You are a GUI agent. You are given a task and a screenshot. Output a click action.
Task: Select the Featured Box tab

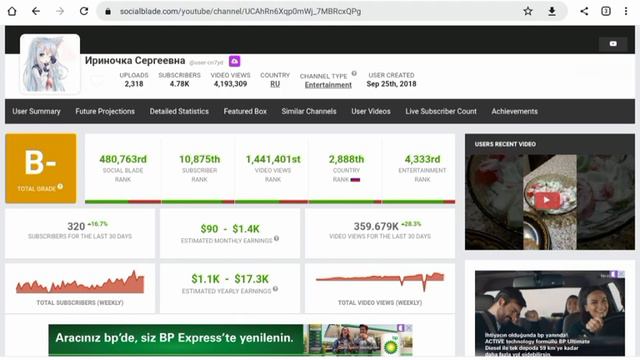(x=245, y=111)
